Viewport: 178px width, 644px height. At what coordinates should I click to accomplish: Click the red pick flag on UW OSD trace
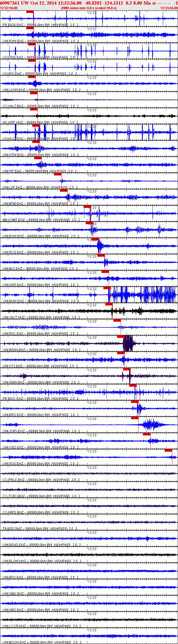[147, 434]
